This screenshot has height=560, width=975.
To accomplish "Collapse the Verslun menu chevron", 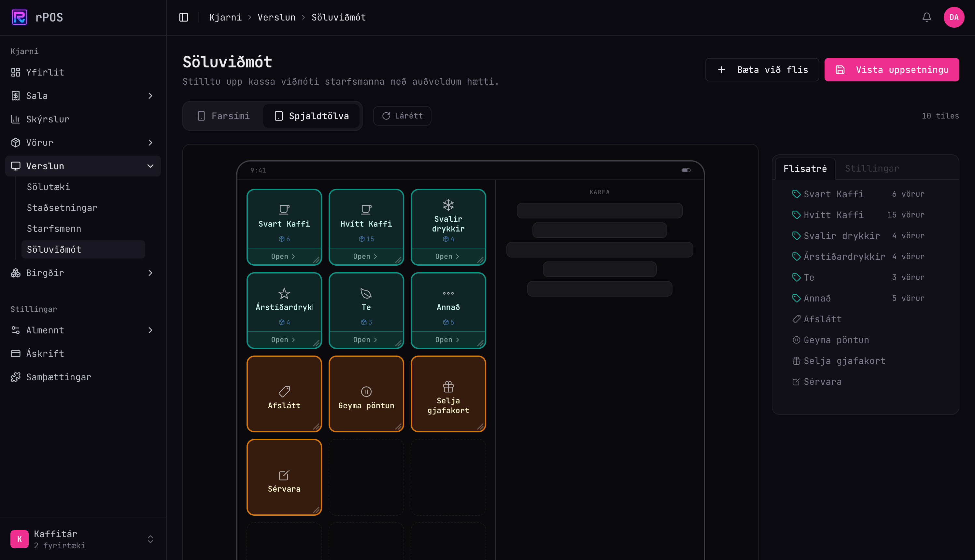I will tap(150, 166).
